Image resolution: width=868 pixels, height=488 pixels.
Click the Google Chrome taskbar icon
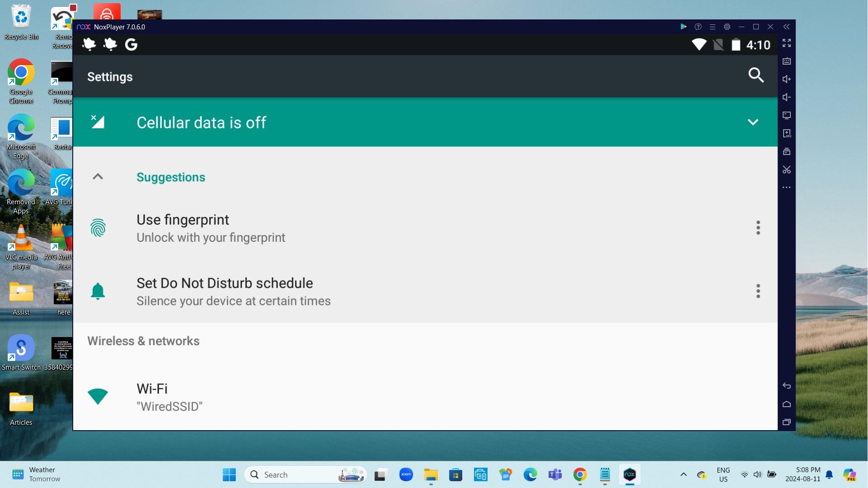coord(580,474)
